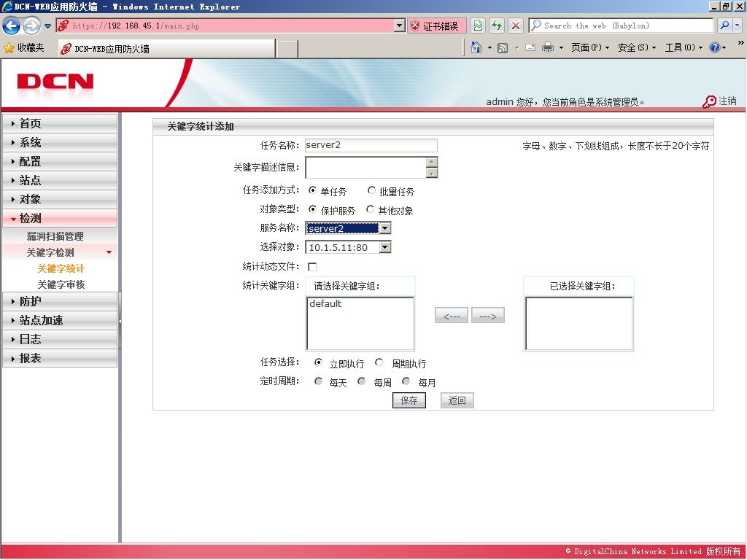Expand the 站点加速 sidebar menu
This screenshot has width=747, height=560.
pyautogui.click(x=60, y=321)
